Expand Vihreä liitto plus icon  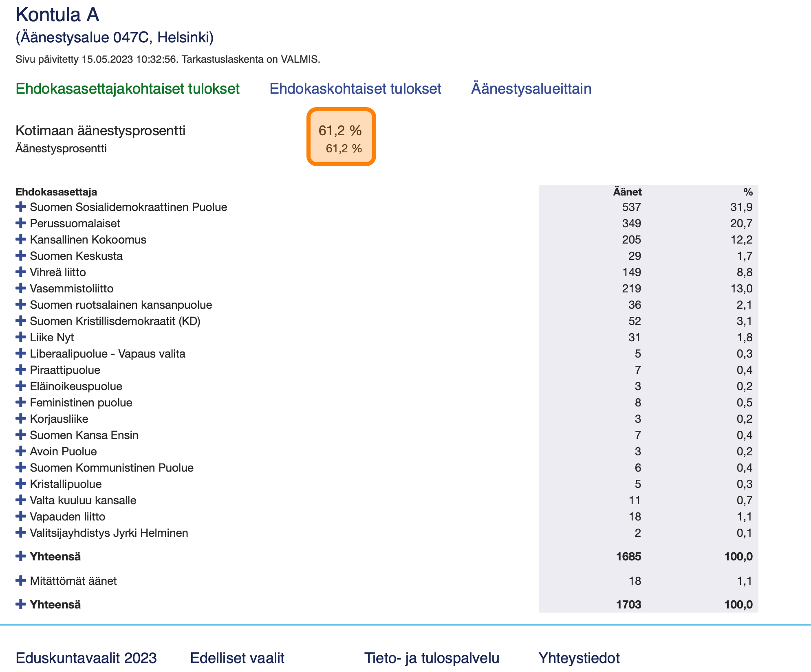20,272
